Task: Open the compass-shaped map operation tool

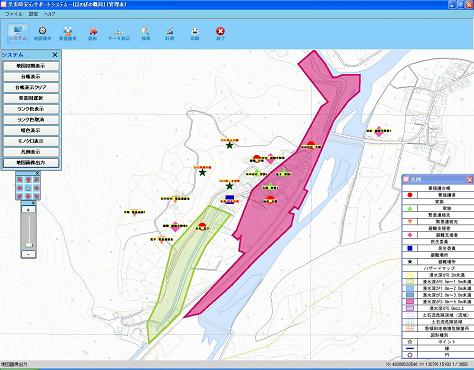Action: [x=42, y=33]
